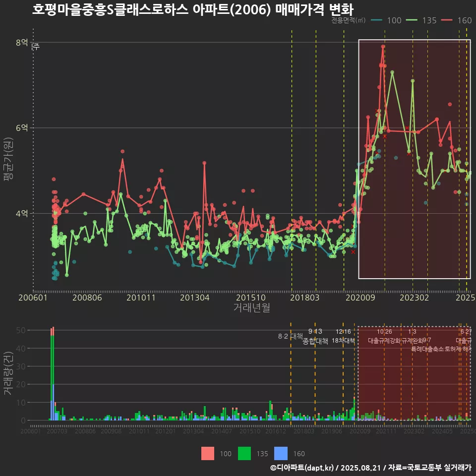Click the 전용면적(㎡) legend label

(x=348, y=20)
